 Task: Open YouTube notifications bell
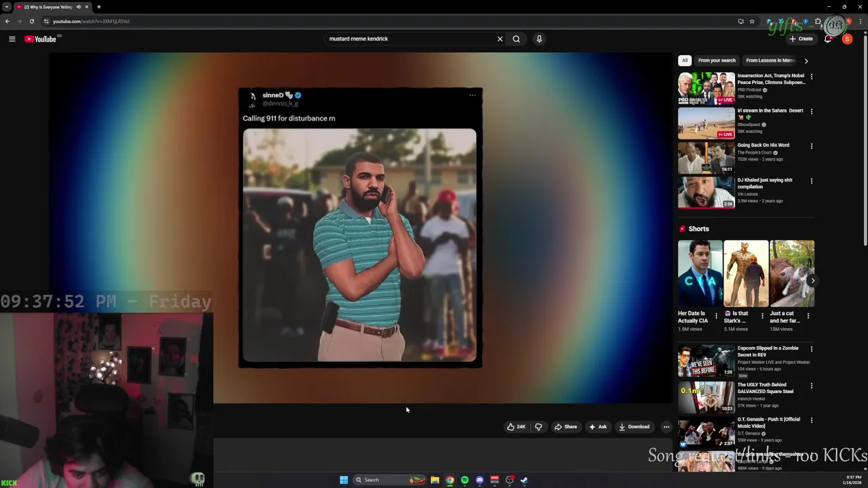(828, 39)
